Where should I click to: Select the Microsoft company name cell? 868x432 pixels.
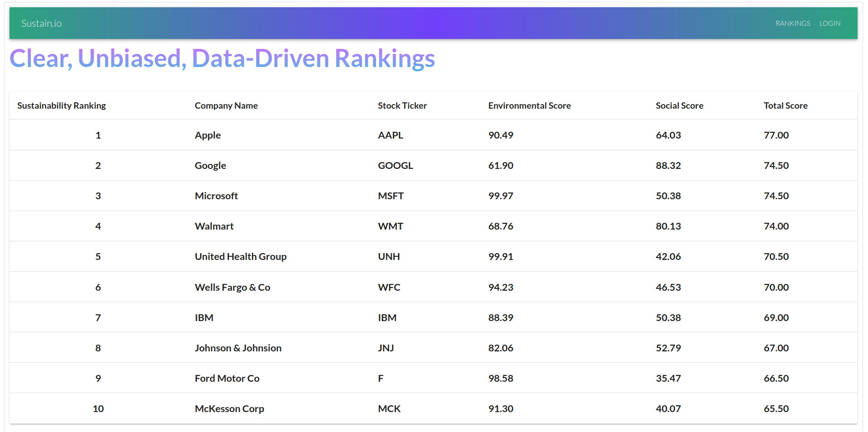click(216, 196)
